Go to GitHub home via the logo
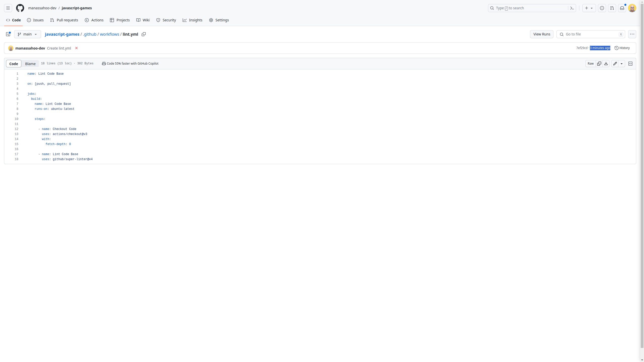 click(20, 8)
